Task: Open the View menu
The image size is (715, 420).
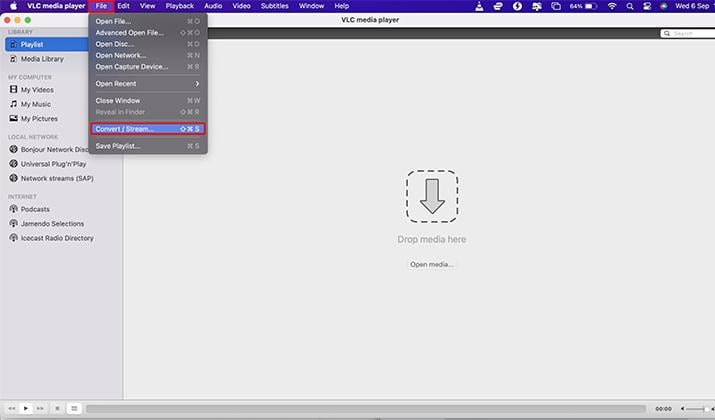Action: click(x=147, y=6)
